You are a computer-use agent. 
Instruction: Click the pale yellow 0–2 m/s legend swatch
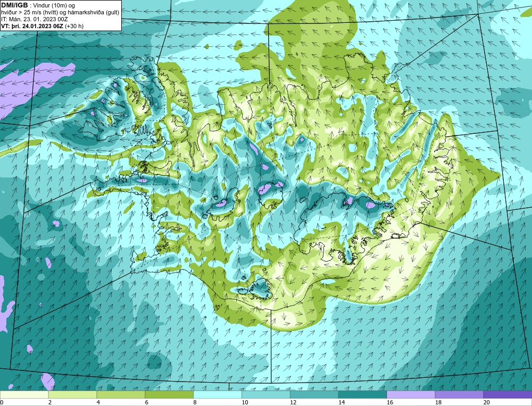(24, 395)
